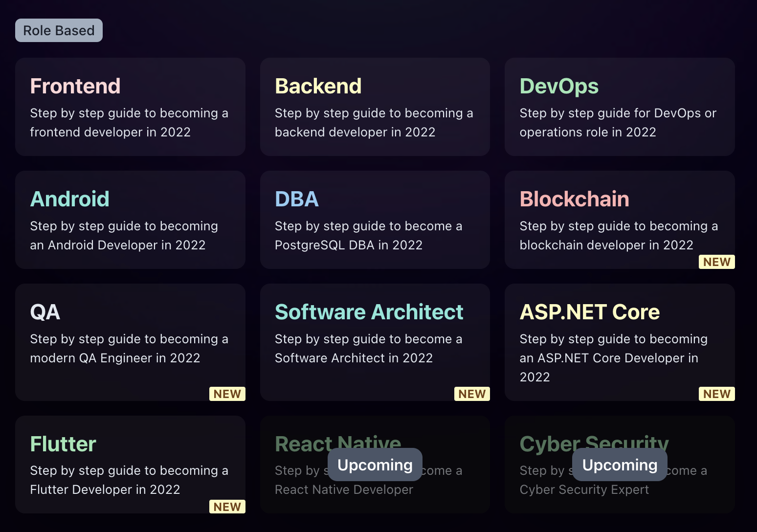Click the NEW badge on ASP.NET Core card
757x532 pixels.
click(x=717, y=394)
